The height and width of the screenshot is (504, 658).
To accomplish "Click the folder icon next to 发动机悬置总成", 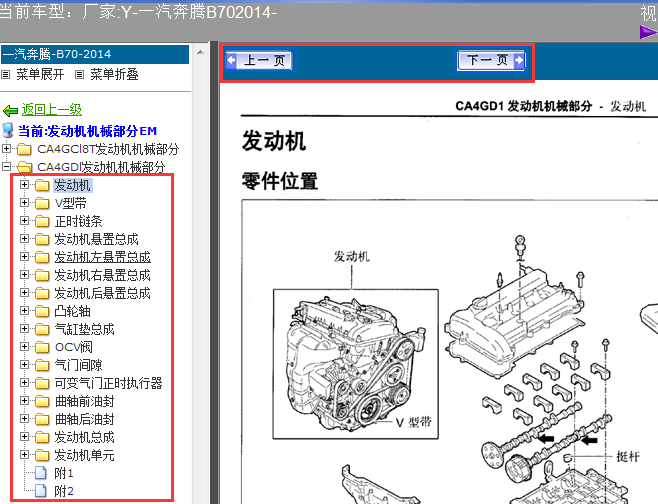I will tap(42, 239).
